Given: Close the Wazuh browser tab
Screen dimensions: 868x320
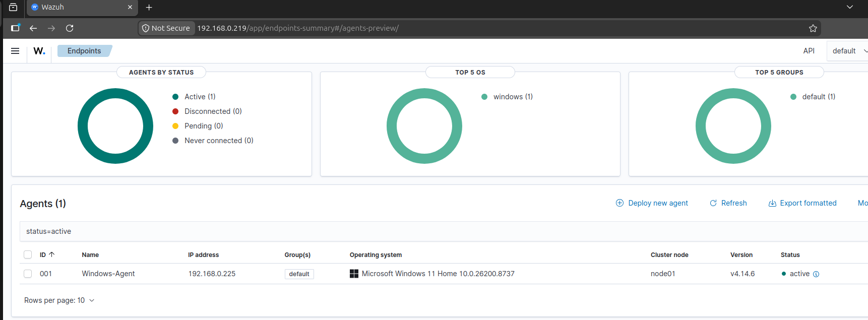Looking at the screenshot, I should pyautogui.click(x=130, y=7).
